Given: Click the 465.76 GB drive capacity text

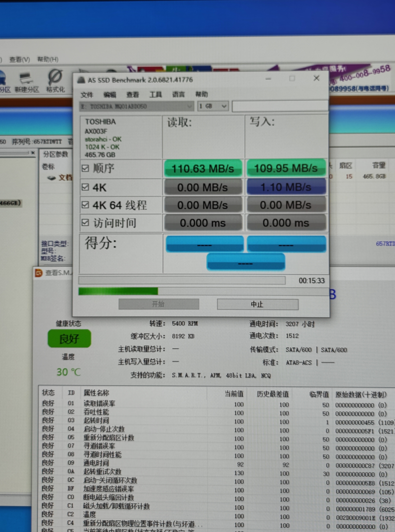Looking at the screenshot, I should [100, 155].
